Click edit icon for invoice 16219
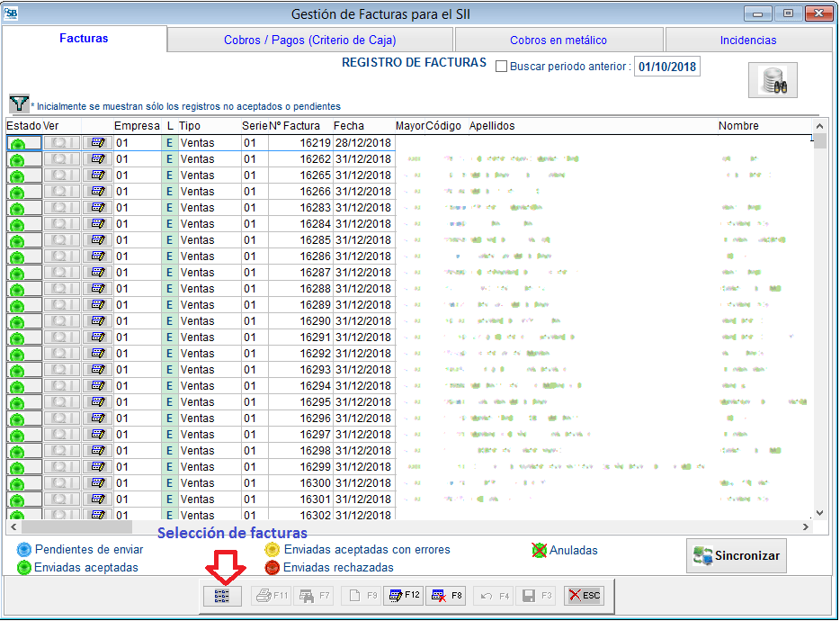The width and height of the screenshot is (840, 621). tap(97, 143)
